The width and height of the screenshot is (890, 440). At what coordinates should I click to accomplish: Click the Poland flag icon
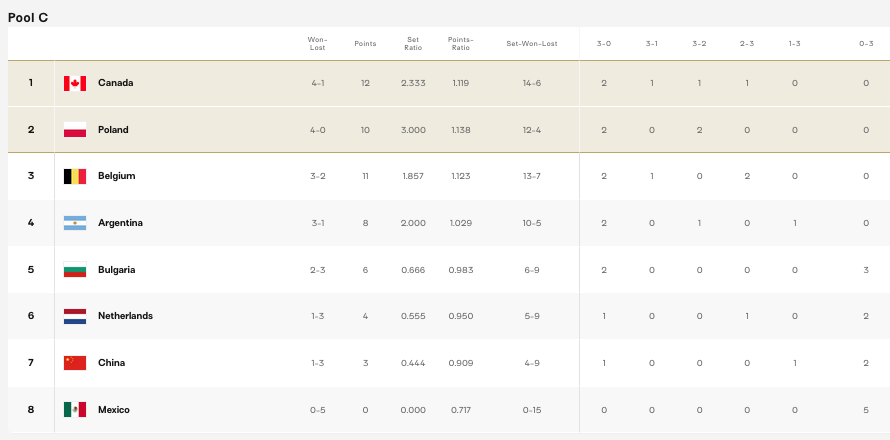pyautogui.click(x=75, y=130)
